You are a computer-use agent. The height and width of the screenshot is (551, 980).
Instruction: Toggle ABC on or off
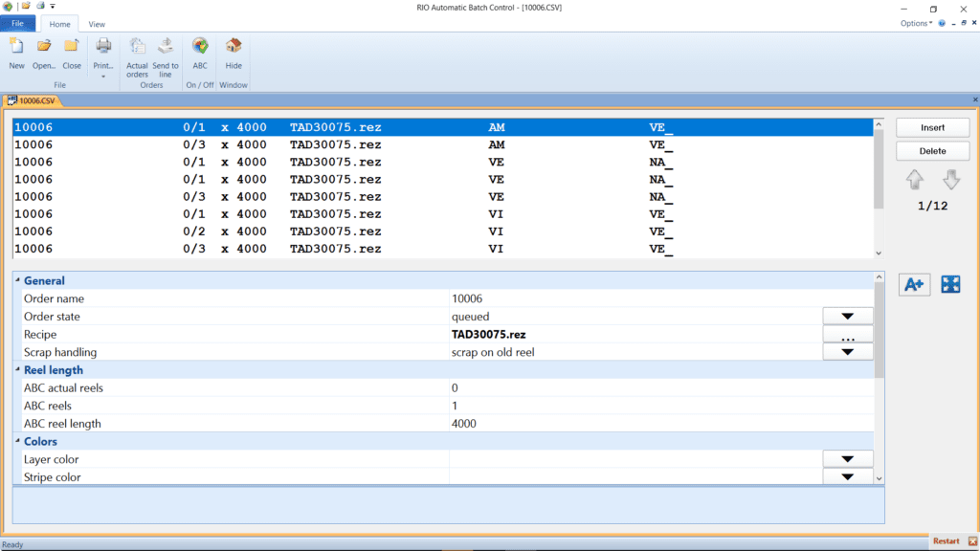[x=199, y=55]
